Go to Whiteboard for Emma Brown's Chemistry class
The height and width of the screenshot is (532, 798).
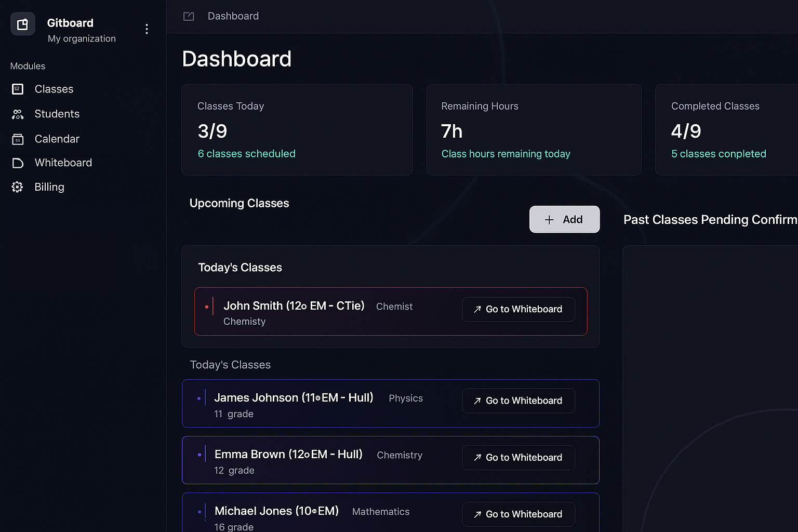[x=518, y=457]
